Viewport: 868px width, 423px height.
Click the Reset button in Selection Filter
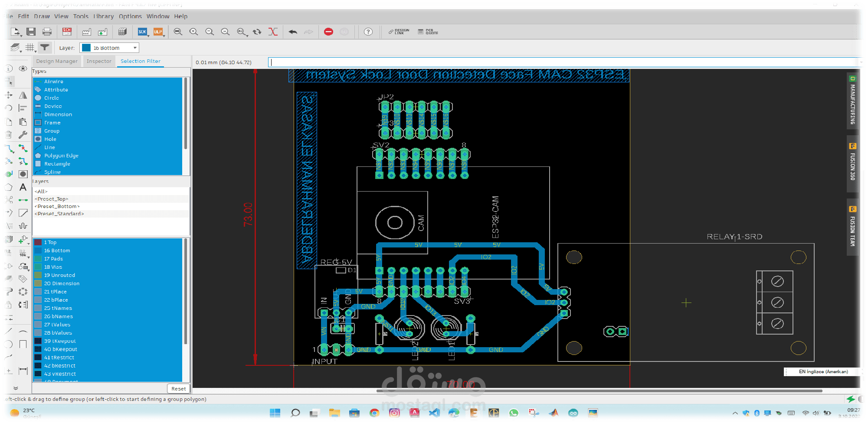[x=178, y=389]
